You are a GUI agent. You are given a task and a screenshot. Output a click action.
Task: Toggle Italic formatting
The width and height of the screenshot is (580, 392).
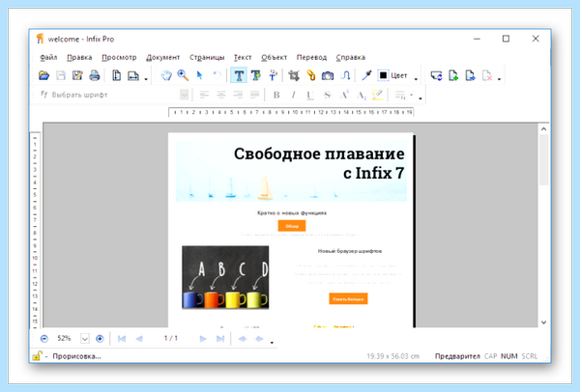(293, 96)
